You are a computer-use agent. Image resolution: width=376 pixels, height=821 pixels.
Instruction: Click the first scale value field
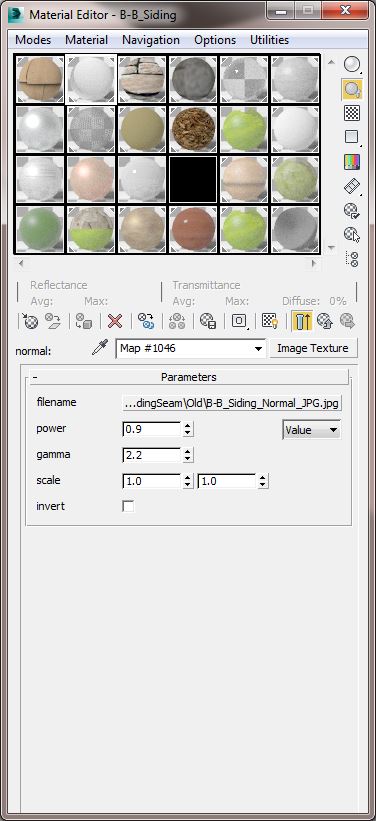(152, 481)
